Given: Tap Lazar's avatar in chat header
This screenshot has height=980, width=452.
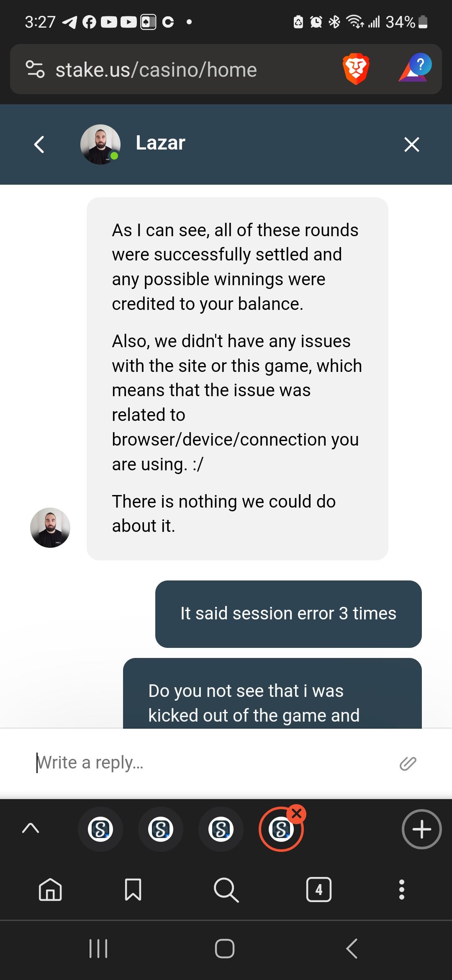Looking at the screenshot, I should point(100,144).
